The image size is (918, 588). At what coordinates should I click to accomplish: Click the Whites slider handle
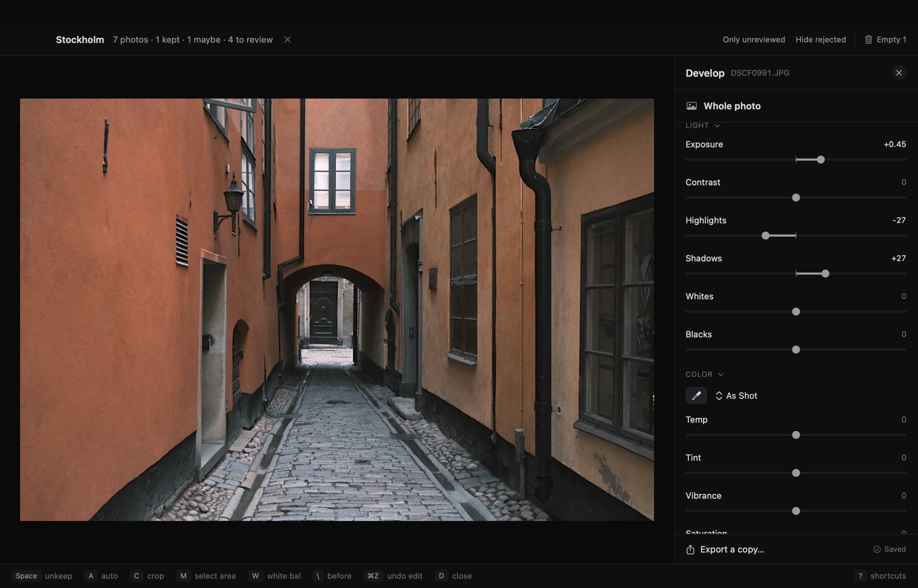(x=796, y=312)
